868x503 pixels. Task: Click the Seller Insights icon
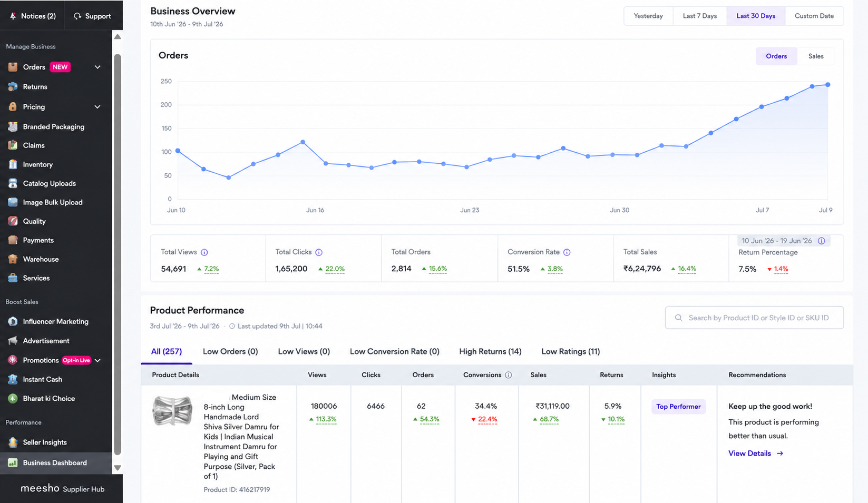(13, 442)
